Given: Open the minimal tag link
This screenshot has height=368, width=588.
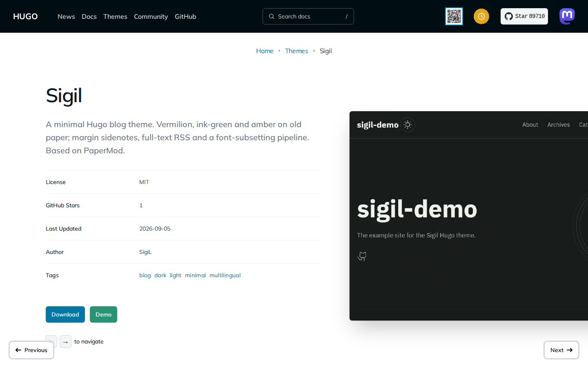Looking at the screenshot, I should click(x=195, y=275).
